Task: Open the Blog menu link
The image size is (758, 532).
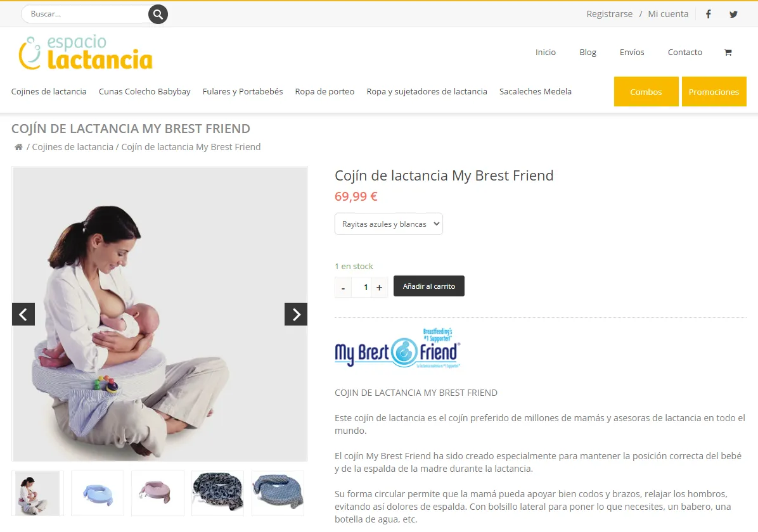Action: [588, 52]
